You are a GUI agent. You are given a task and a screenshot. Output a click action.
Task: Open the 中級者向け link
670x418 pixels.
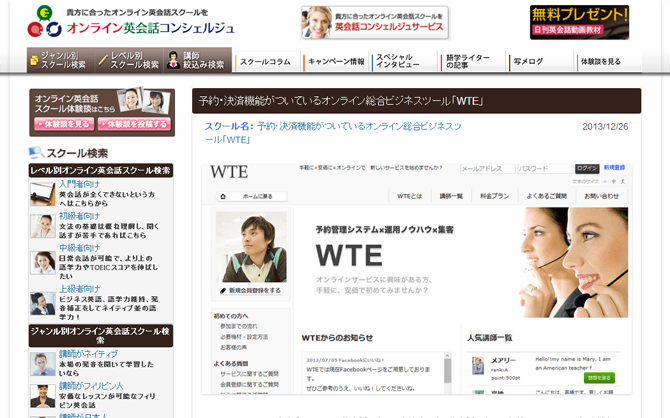pos(79,248)
